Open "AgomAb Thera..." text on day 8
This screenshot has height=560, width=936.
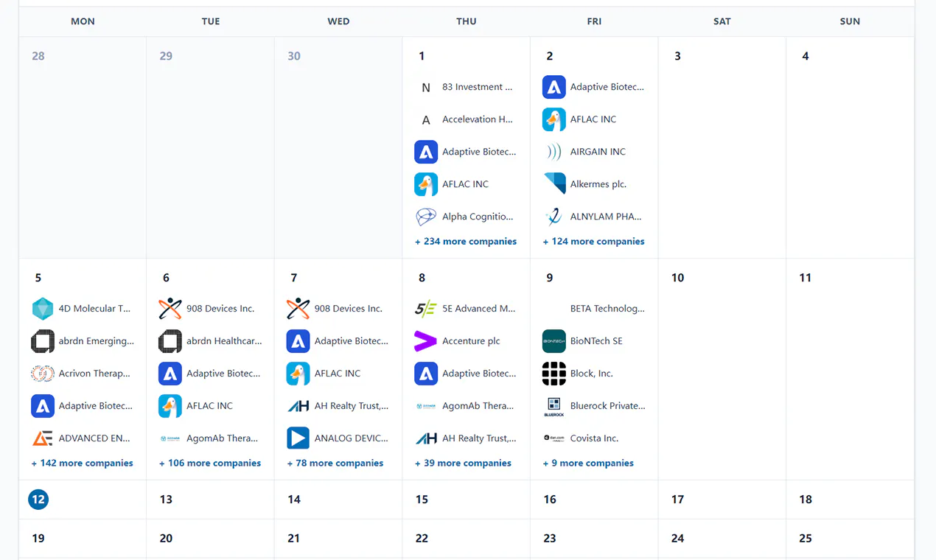pos(478,406)
